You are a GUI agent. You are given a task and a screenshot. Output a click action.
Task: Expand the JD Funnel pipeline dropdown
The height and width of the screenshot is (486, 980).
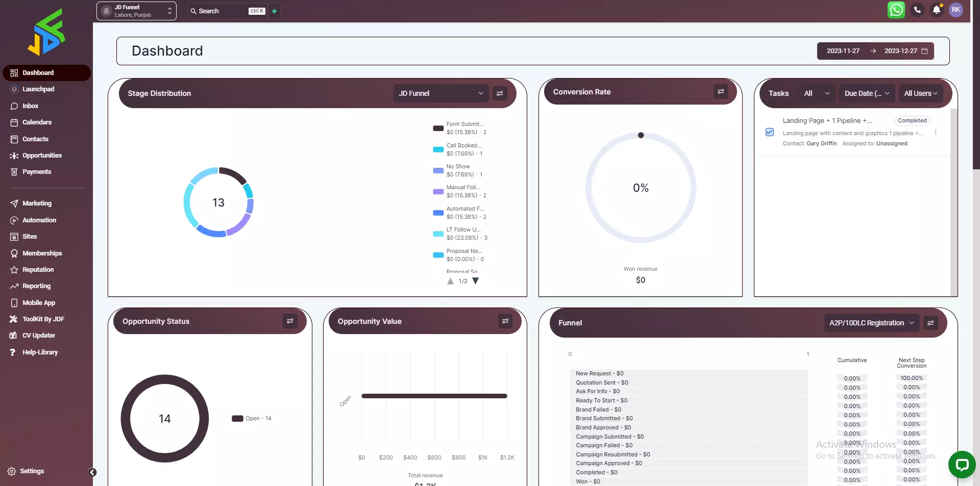(x=440, y=93)
